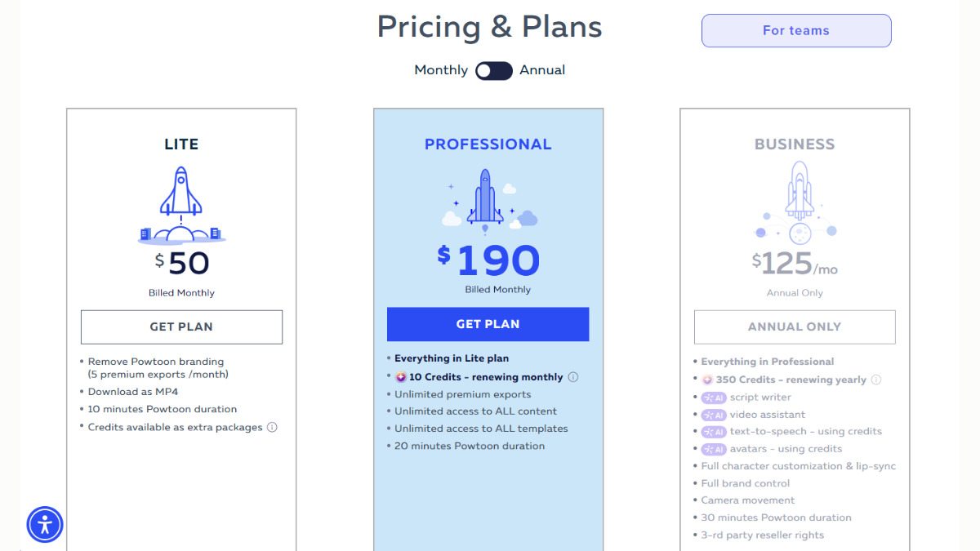This screenshot has width=980, height=551.
Task: Click the AI badge beside text-to-speech
Action: click(x=714, y=432)
